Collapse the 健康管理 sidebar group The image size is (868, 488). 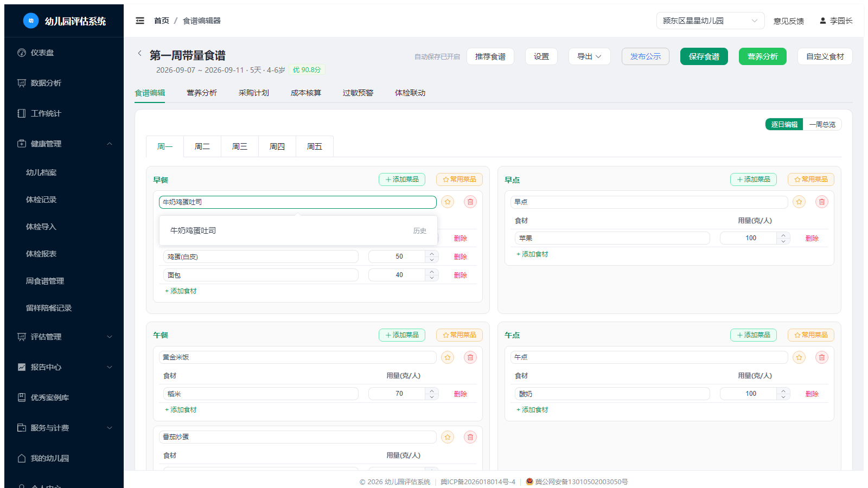click(x=64, y=144)
